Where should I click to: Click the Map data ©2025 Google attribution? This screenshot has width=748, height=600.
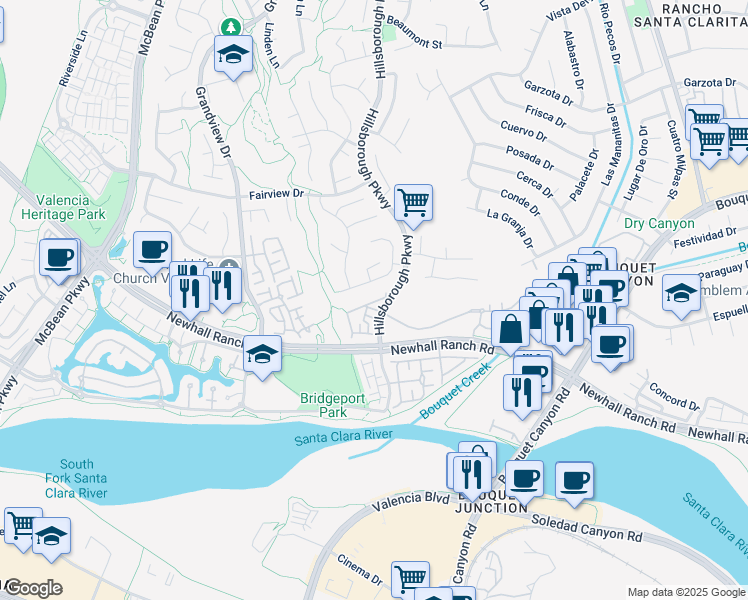[686, 593]
